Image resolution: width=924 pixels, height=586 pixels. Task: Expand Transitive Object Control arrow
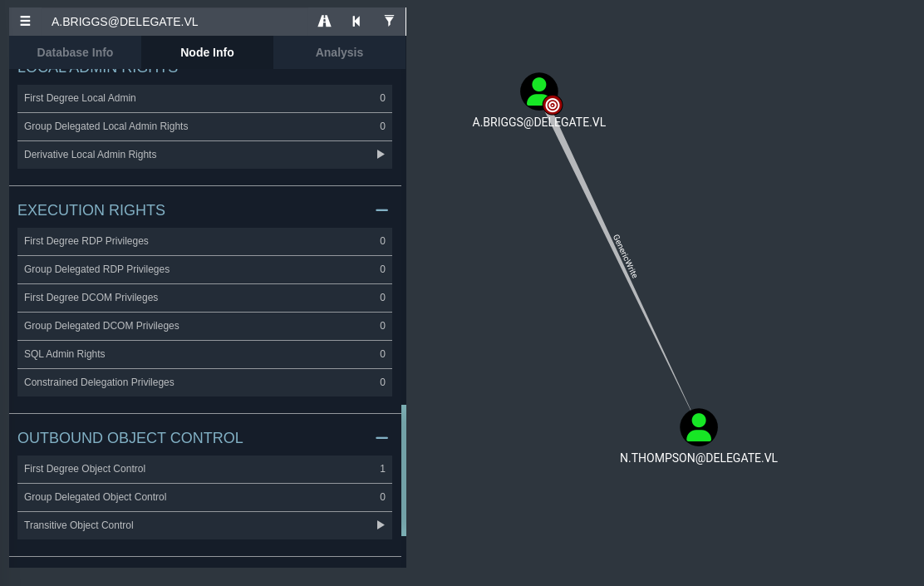[381, 525]
